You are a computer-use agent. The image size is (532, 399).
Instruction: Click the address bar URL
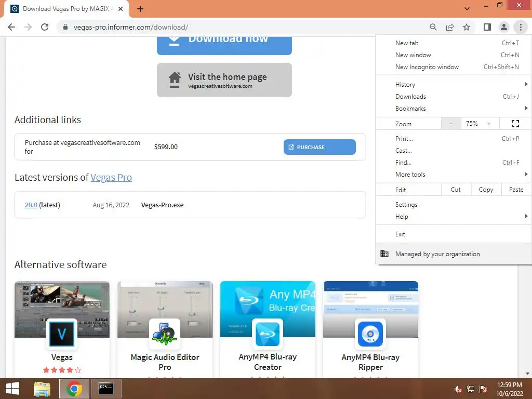point(130,27)
